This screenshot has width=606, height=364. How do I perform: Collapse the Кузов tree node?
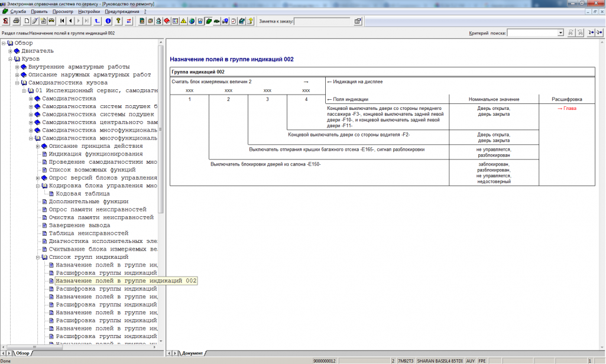(10, 59)
